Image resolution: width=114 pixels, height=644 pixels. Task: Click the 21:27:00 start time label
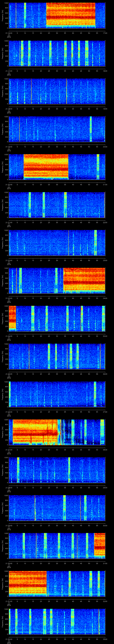pyautogui.click(x=9, y=450)
